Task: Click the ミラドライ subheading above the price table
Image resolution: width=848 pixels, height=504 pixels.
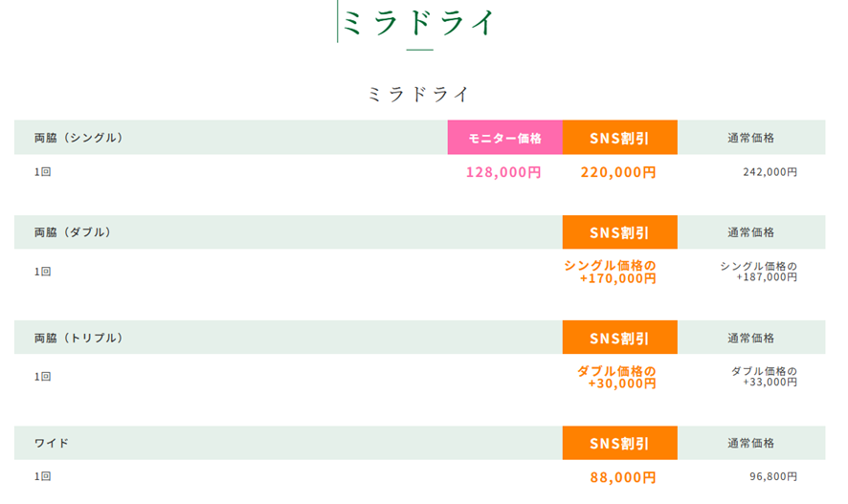Action: [418, 94]
